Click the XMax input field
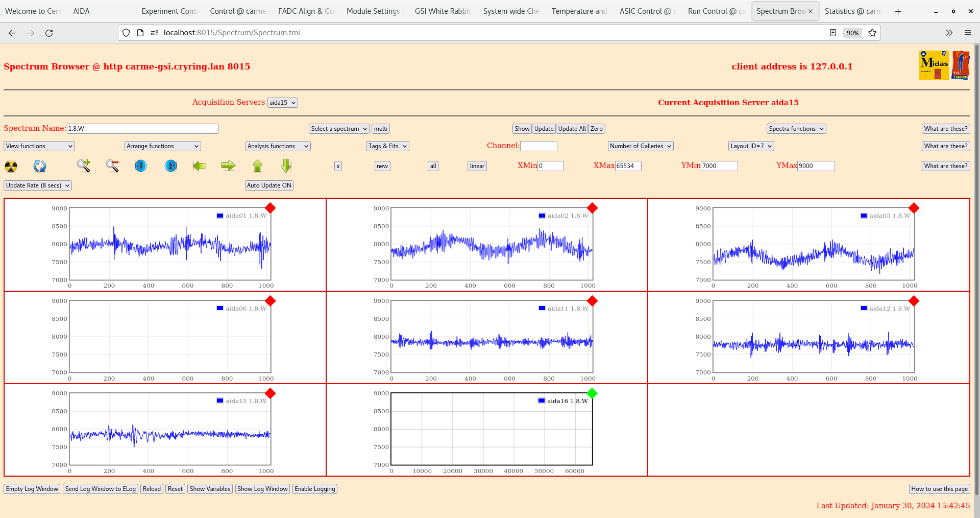Image resolution: width=980 pixels, height=518 pixels. [x=628, y=166]
